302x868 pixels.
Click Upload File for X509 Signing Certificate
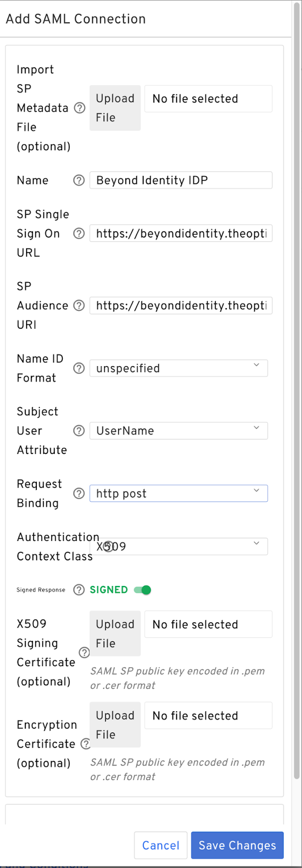115,634
